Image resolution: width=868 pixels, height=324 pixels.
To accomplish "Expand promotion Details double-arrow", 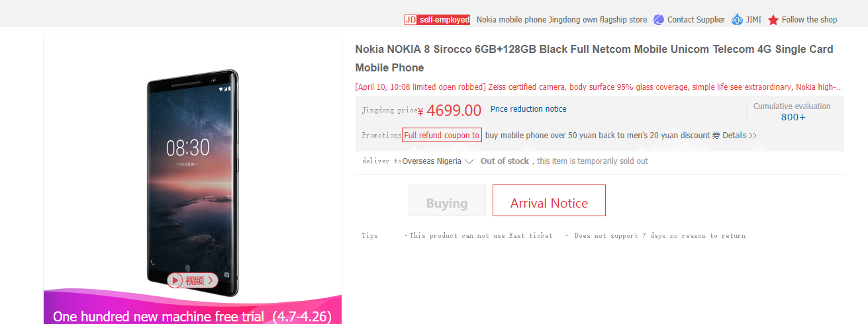I will point(740,136).
